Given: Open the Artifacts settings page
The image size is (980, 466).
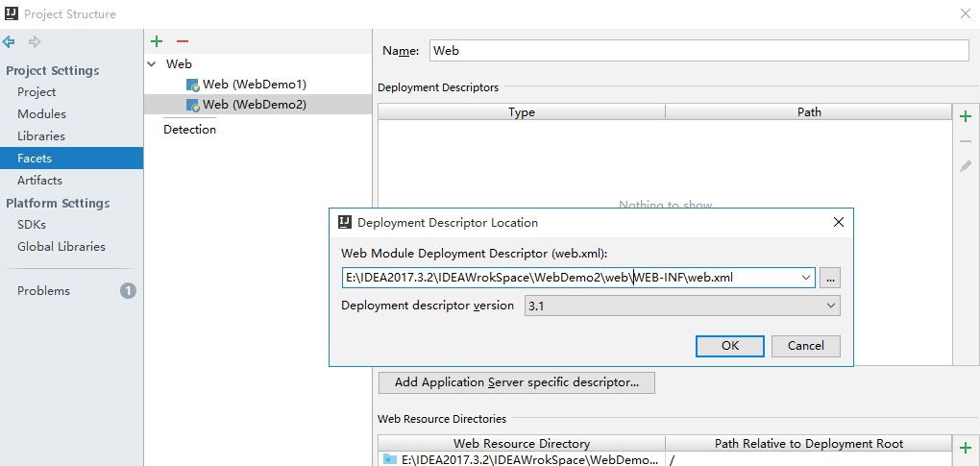Looking at the screenshot, I should click(40, 181).
